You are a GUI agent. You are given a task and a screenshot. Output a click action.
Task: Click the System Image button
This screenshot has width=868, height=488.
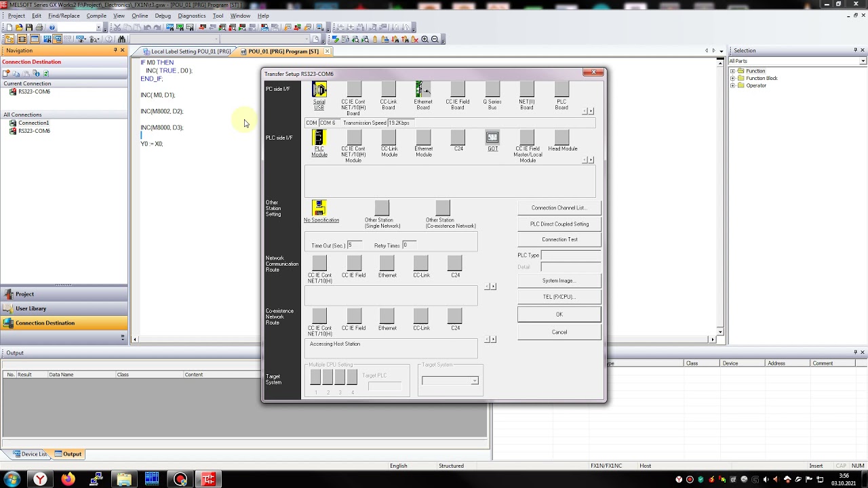(x=559, y=281)
